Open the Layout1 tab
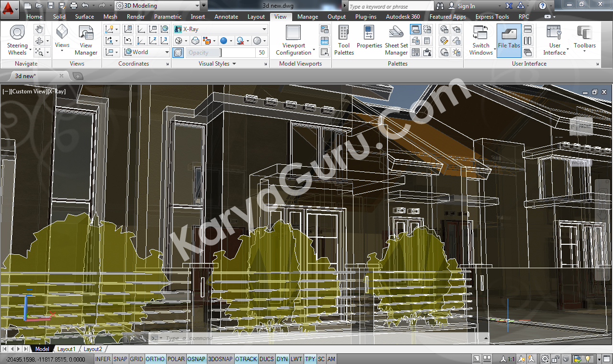Screen dimensions: 613x364 [x=66, y=349]
